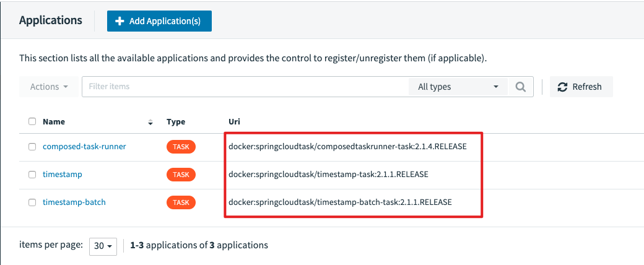
Task: Open the composed-task-runner application link
Action: pyautogui.click(x=84, y=147)
